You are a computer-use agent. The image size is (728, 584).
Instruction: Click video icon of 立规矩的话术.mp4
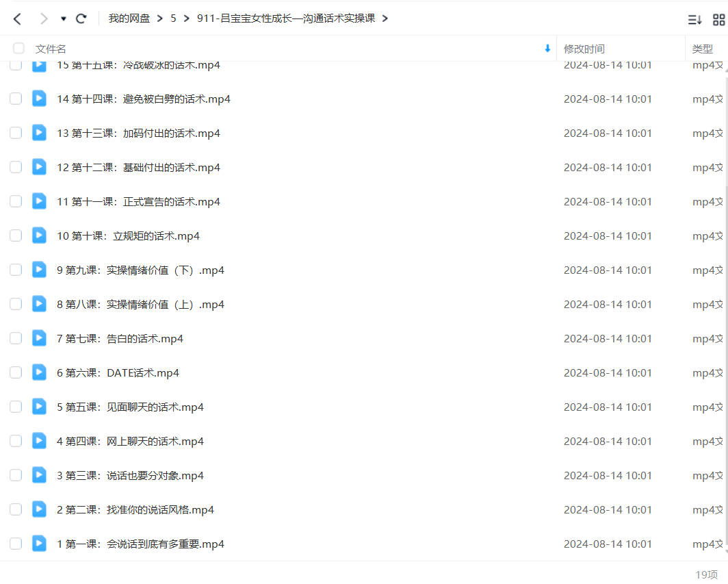(x=39, y=236)
